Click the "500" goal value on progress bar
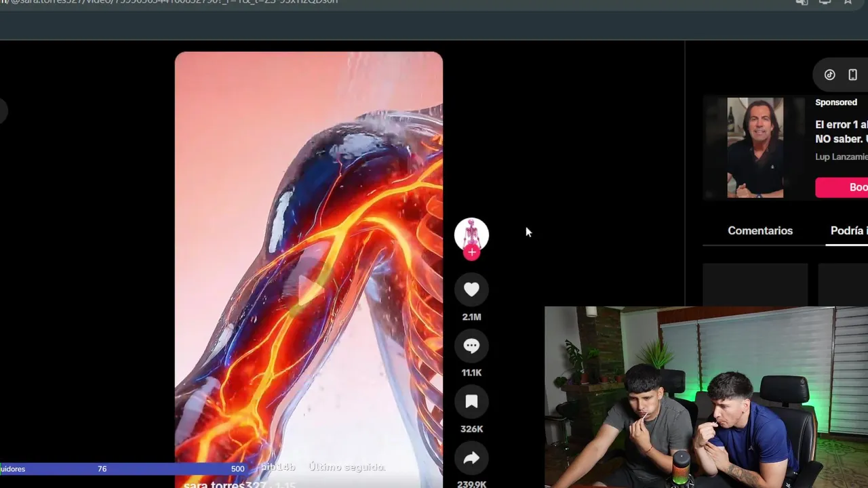Image resolution: width=868 pixels, height=488 pixels. (237, 469)
